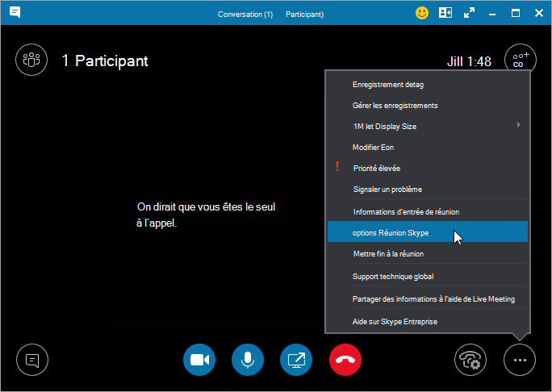Click the 'Participant)' title bar text
The image size is (552, 392).
click(304, 15)
